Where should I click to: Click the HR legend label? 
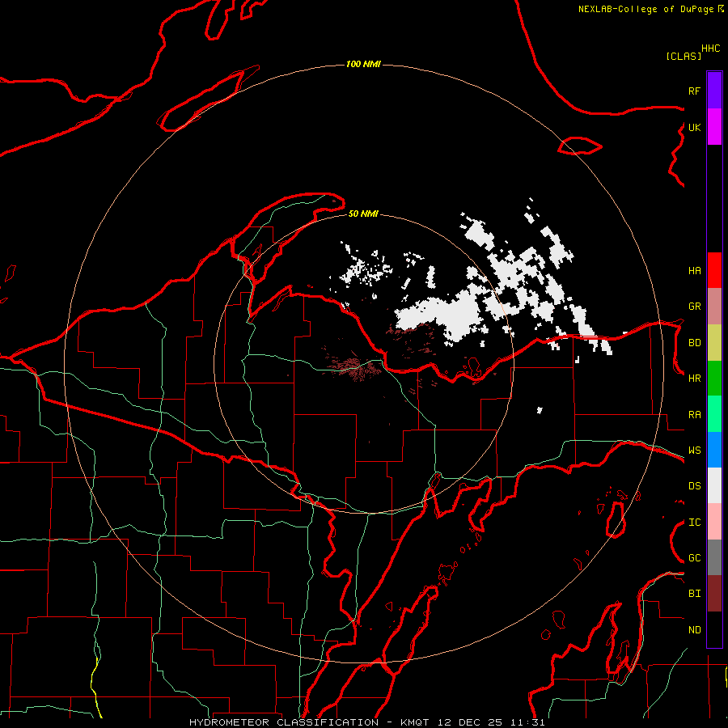click(694, 379)
